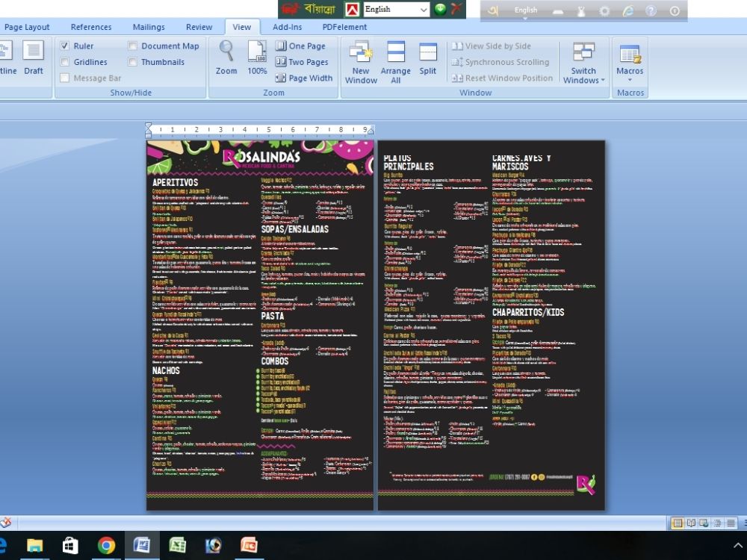This screenshot has width=747, height=560.
Task: Open the PDFelement ribbon tab
Action: click(344, 27)
